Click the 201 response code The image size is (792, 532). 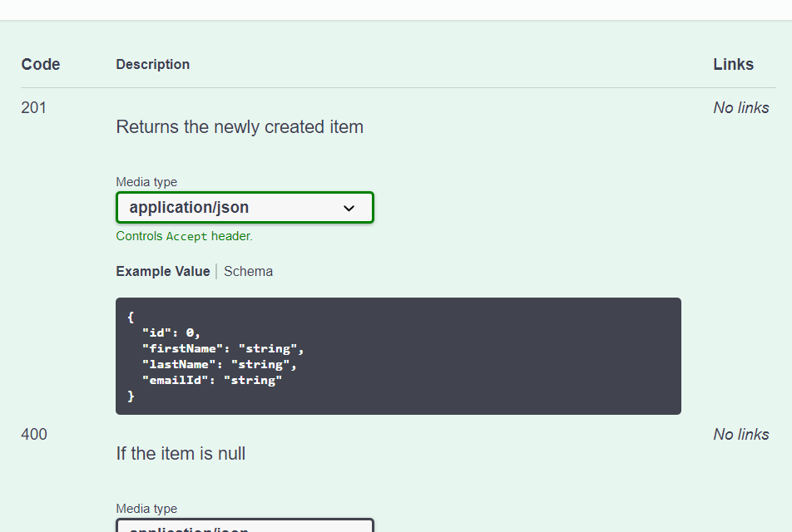pyautogui.click(x=34, y=107)
